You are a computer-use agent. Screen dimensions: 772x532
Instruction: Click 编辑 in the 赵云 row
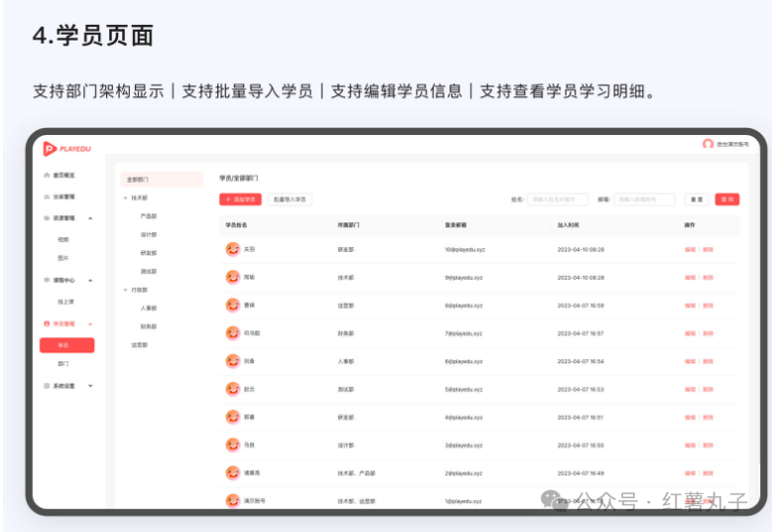pyautogui.click(x=691, y=389)
